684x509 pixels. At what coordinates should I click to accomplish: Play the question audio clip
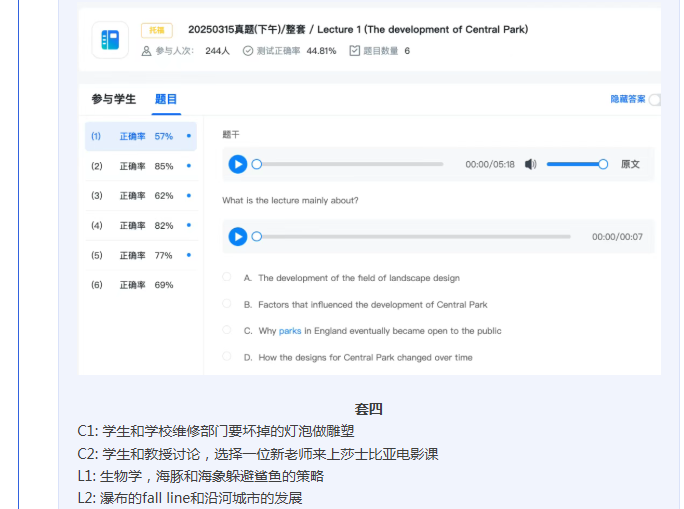pos(237,237)
